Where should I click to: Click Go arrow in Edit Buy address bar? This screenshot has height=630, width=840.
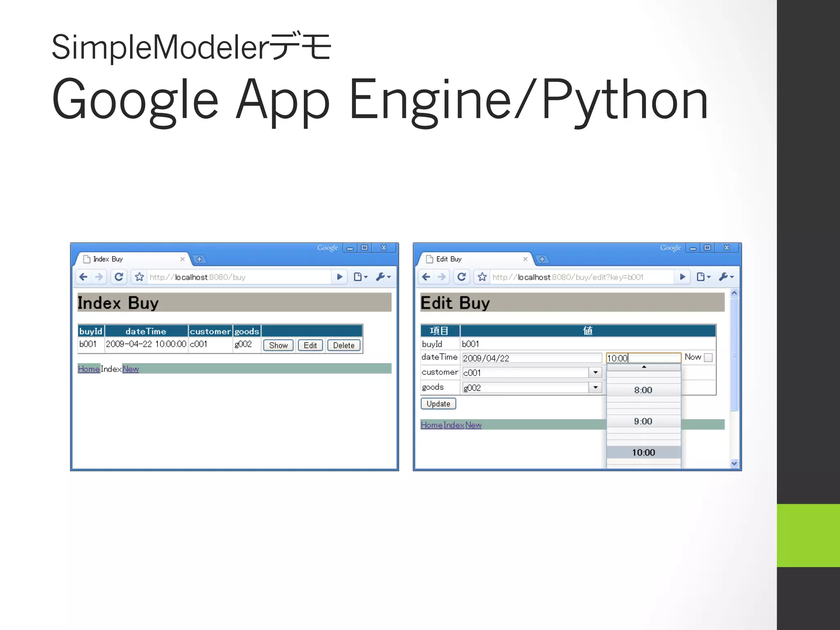tap(682, 277)
